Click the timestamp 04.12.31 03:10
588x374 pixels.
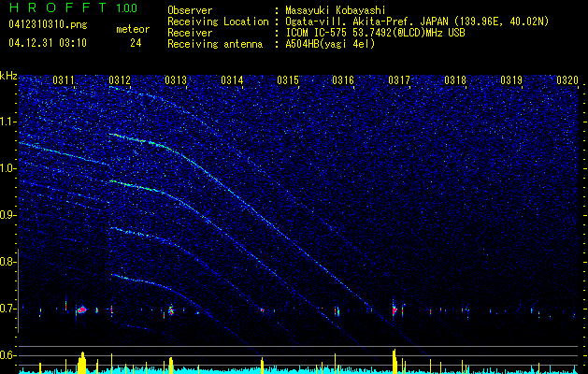click(x=48, y=43)
